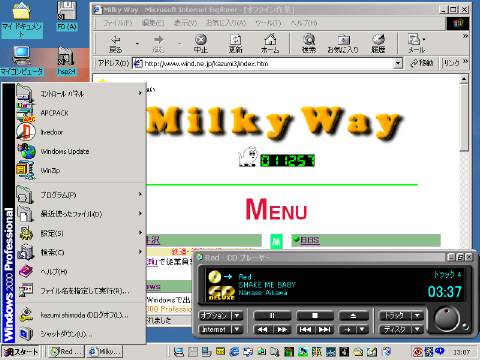Switch to the Milky... taskbar button

[x=104, y=351]
